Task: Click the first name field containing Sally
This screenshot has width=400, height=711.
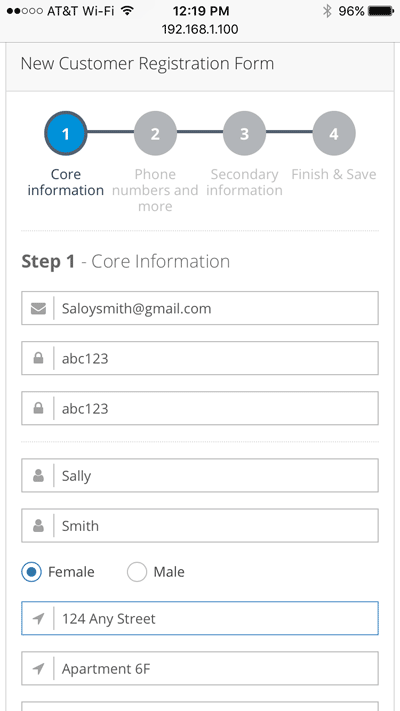Action: point(200,475)
